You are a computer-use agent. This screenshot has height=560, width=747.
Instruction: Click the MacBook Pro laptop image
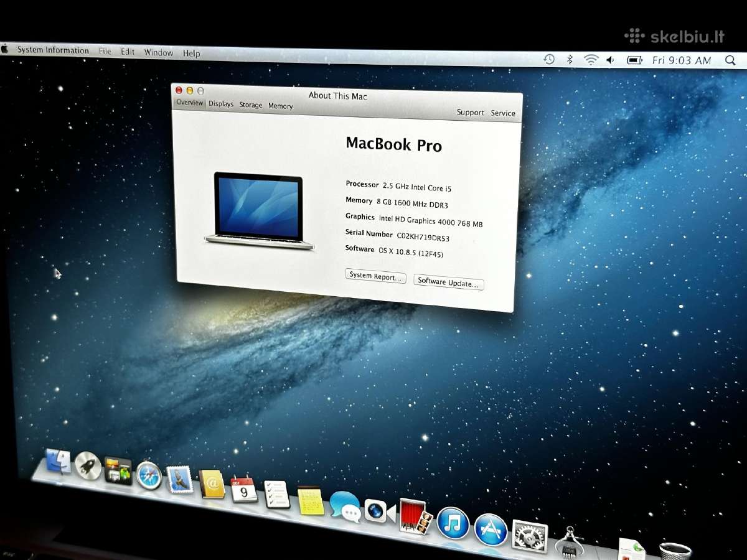tap(259, 211)
